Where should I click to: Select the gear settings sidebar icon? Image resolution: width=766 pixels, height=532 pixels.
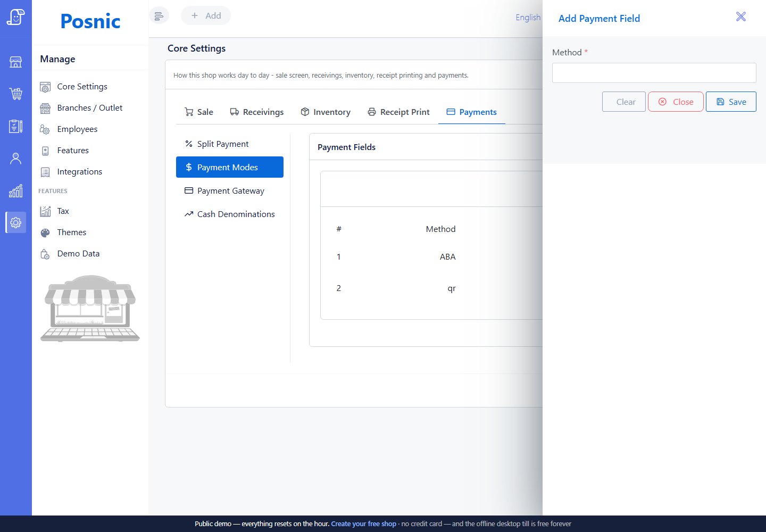click(x=15, y=222)
